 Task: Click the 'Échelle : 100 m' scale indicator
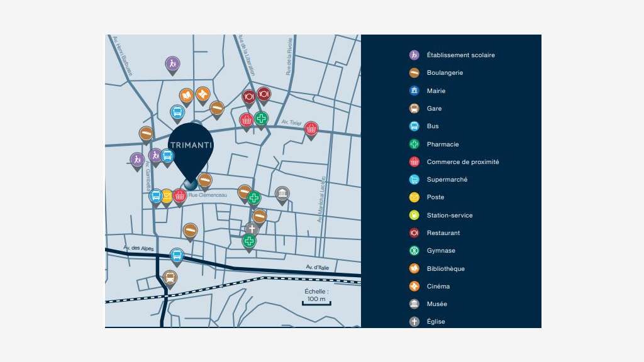click(x=316, y=297)
